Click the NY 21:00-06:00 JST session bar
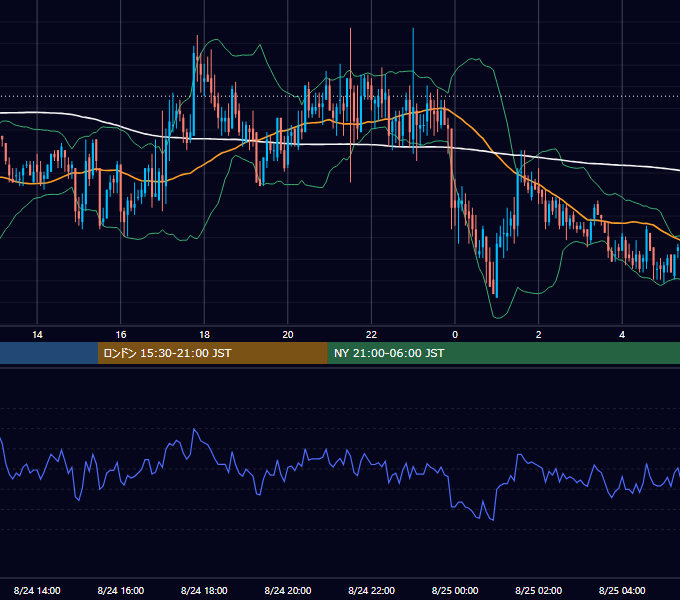680x600 pixels. (503, 353)
